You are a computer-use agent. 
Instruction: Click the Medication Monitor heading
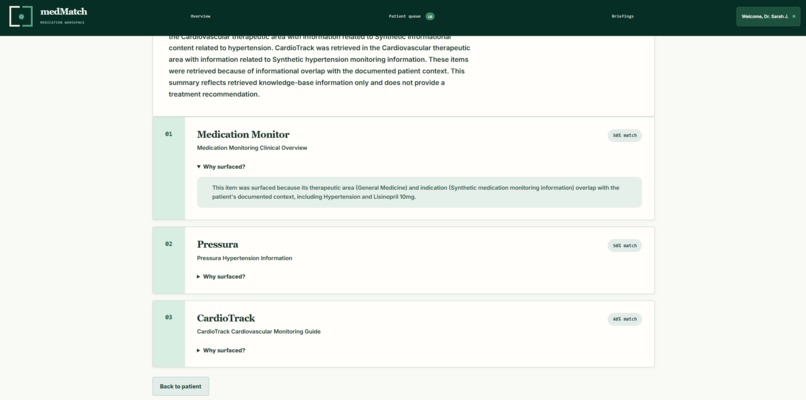[x=243, y=135]
